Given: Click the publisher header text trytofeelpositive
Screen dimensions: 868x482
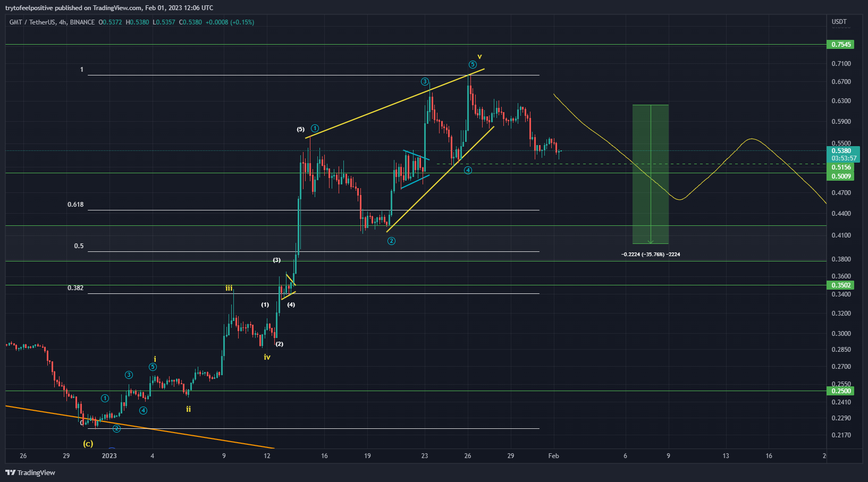Looking at the screenshot, I should tap(29, 8).
